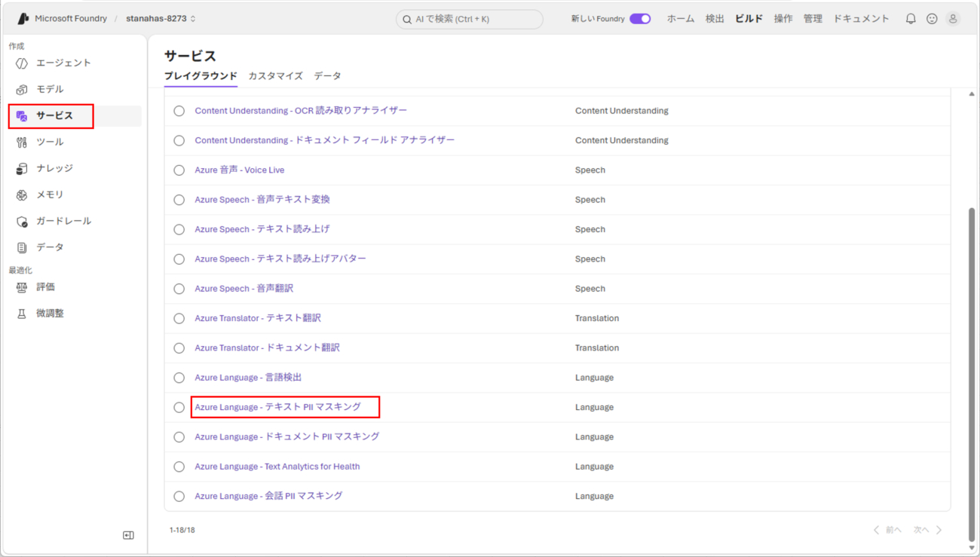Open the 操作 top navigation item
The width and height of the screenshot is (980, 557).
(x=783, y=19)
